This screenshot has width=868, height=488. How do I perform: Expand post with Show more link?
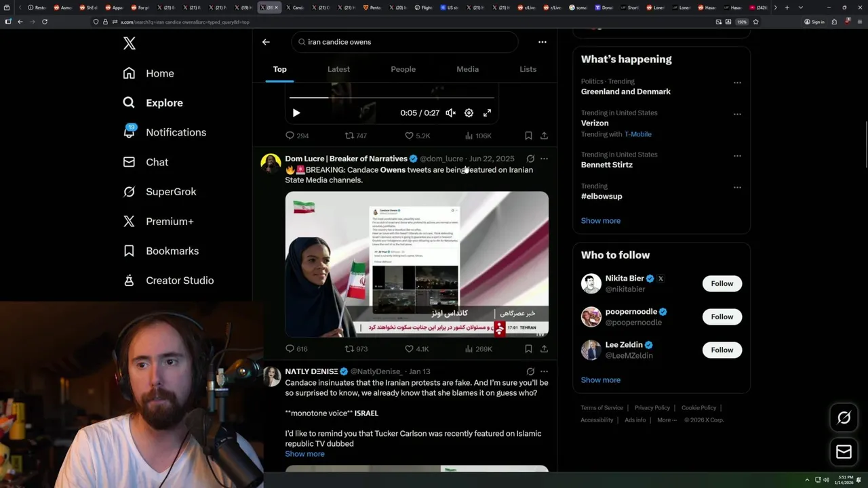point(304,454)
